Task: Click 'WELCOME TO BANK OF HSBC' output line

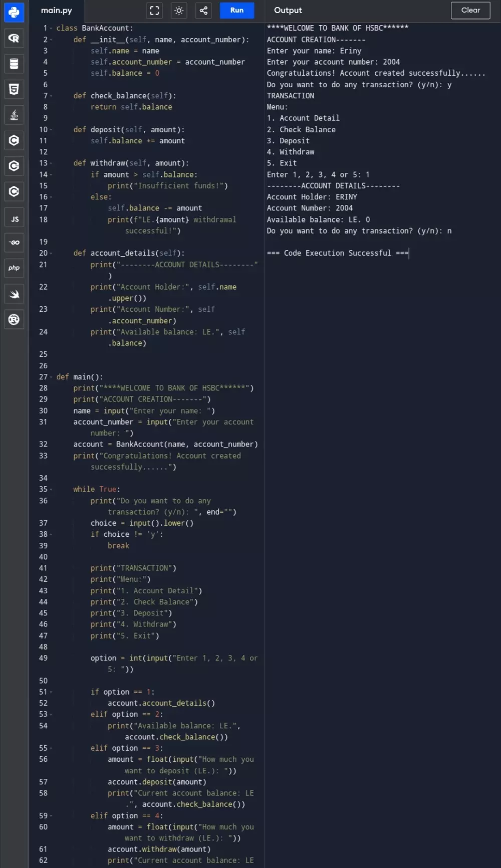Action: (338, 29)
